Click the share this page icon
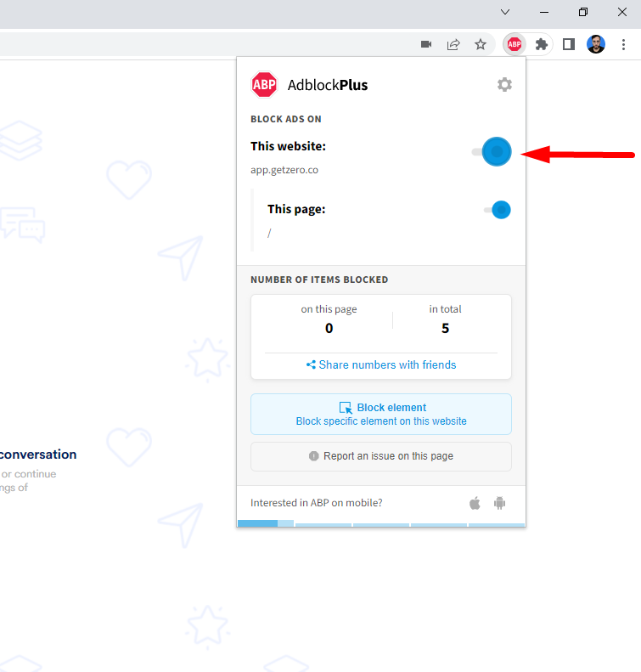641x672 pixels. (x=453, y=44)
